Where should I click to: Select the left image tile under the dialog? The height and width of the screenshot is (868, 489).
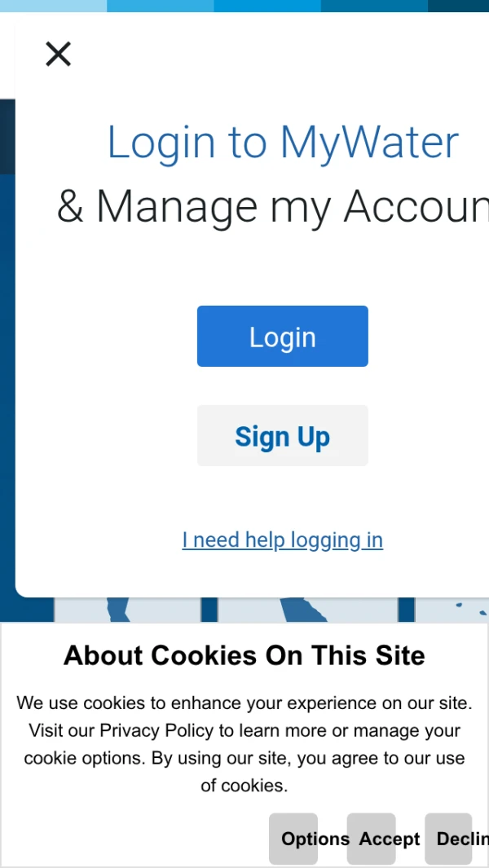point(127,610)
